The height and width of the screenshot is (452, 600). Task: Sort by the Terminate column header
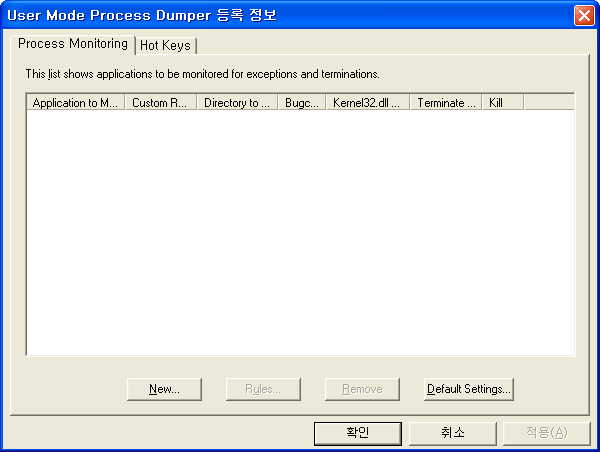445,102
